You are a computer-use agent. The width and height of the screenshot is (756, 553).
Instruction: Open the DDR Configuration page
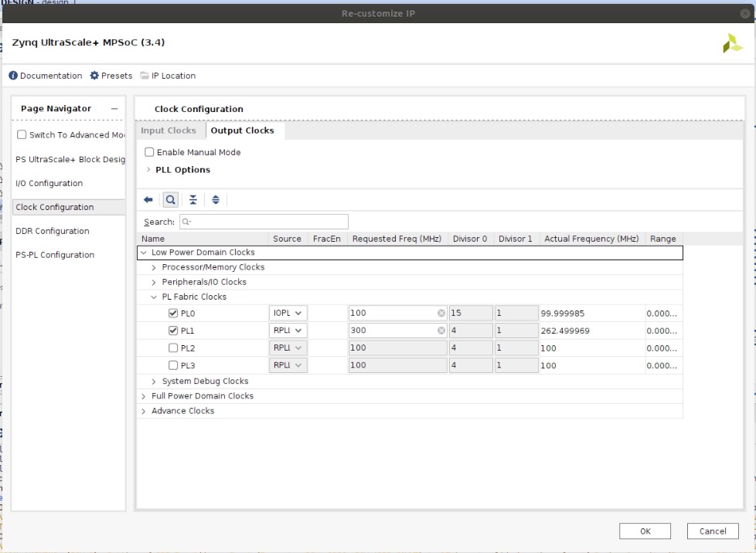(53, 231)
